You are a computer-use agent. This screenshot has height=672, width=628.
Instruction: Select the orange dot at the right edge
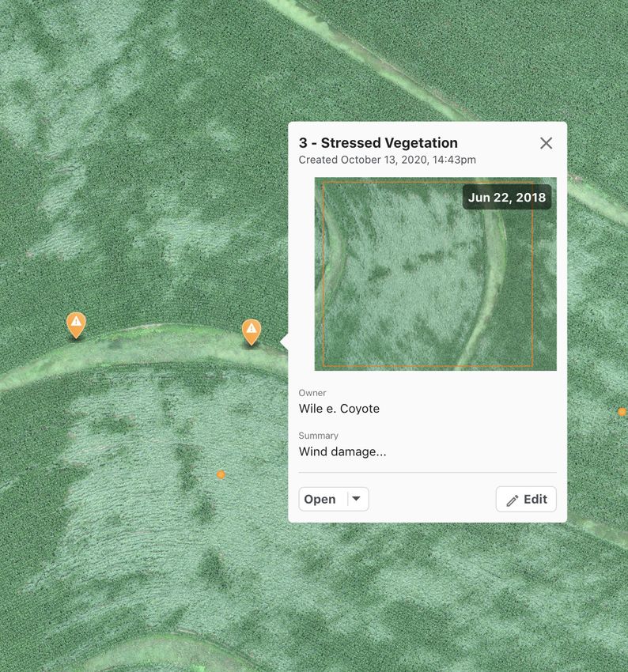coord(622,412)
